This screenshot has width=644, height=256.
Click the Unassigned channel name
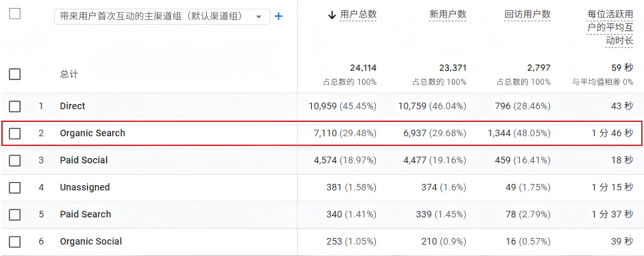pyautogui.click(x=85, y=187)
